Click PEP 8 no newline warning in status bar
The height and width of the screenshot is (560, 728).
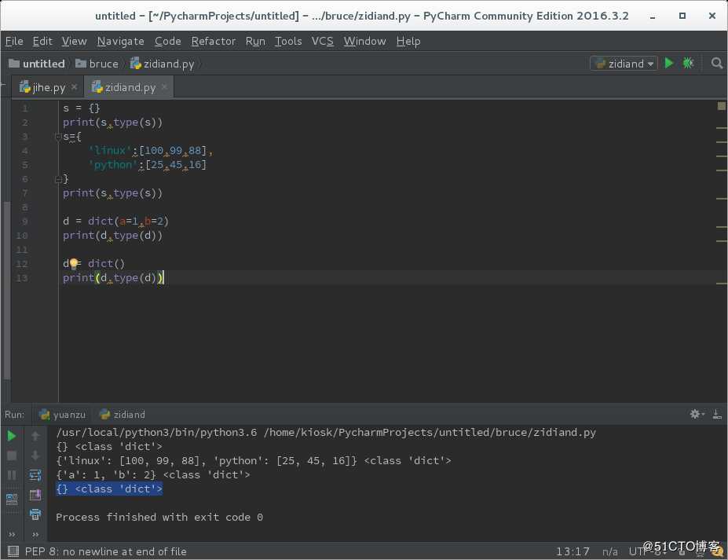pyautogui.click(x=105, y=551)
